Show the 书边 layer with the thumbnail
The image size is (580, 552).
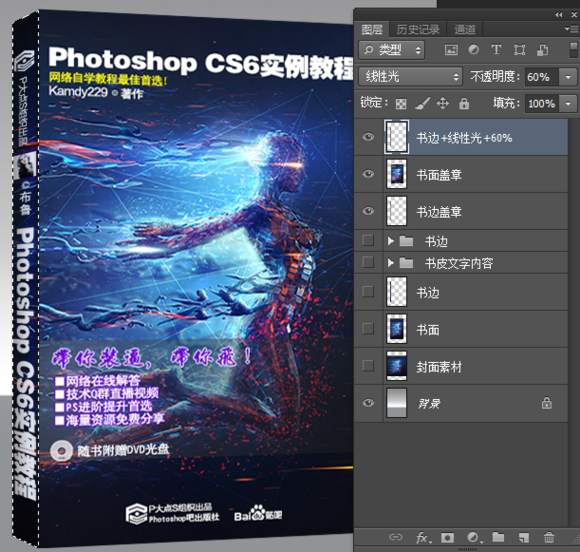pyautogui.click(x=368, y=292)
